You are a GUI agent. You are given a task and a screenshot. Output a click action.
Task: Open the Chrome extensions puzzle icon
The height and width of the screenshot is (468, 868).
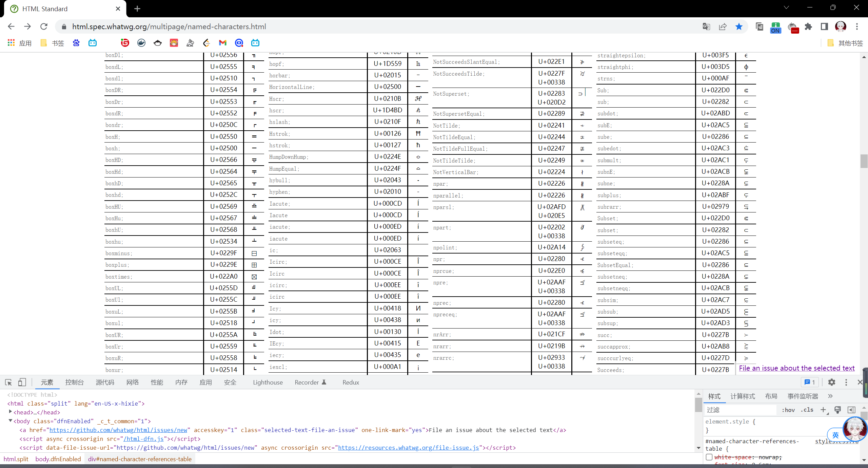tap(808, 27)
